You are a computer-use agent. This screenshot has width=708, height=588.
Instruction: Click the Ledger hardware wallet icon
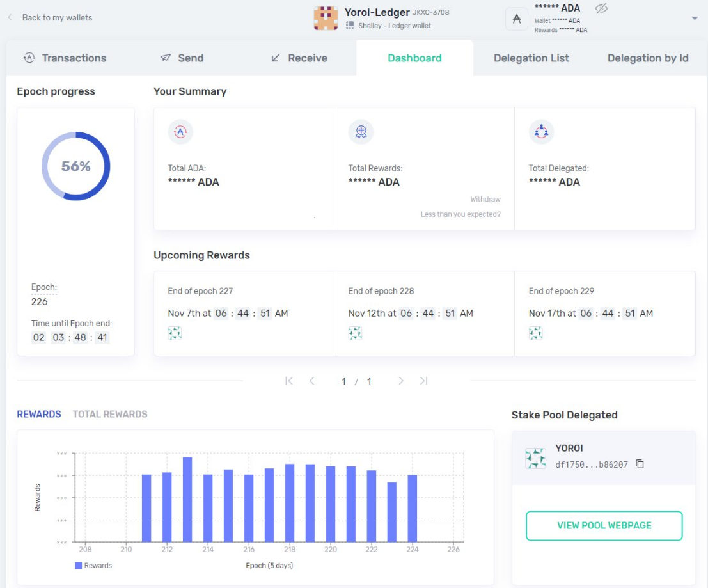click(349, 26)
